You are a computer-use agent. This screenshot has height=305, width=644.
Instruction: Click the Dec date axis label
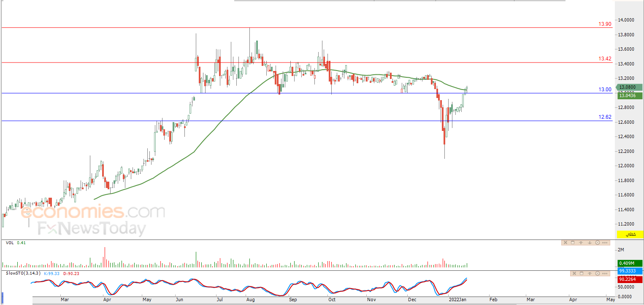pos(411,300)
